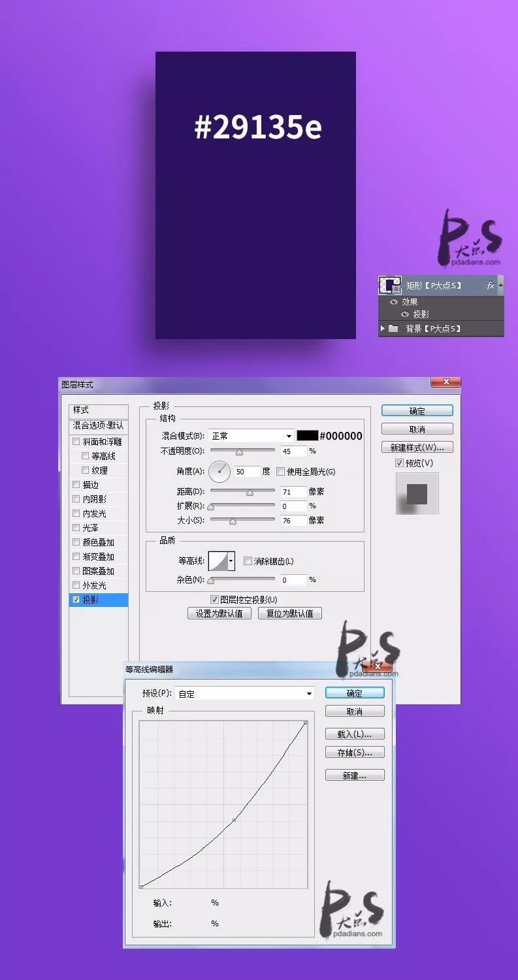Click the 距离 distance value field
Image resolution: width=518 pixels, height=980 pixels.
(x=293, y=491)
